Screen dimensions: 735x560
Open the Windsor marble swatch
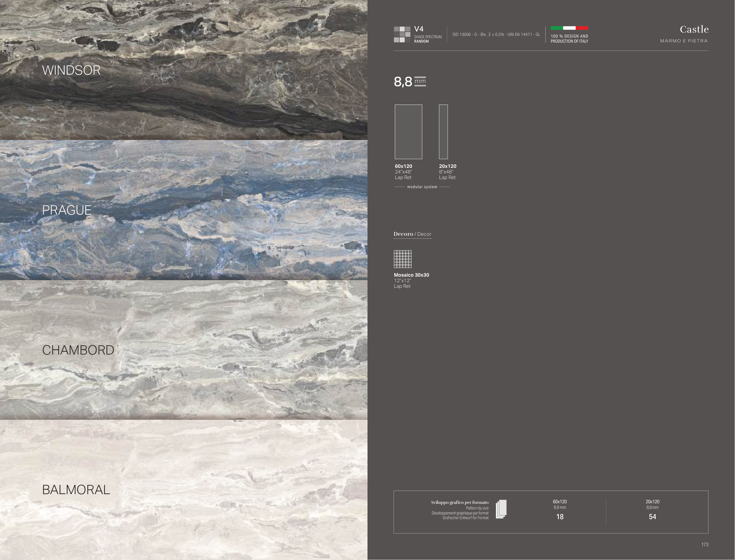tap(183, 70)
